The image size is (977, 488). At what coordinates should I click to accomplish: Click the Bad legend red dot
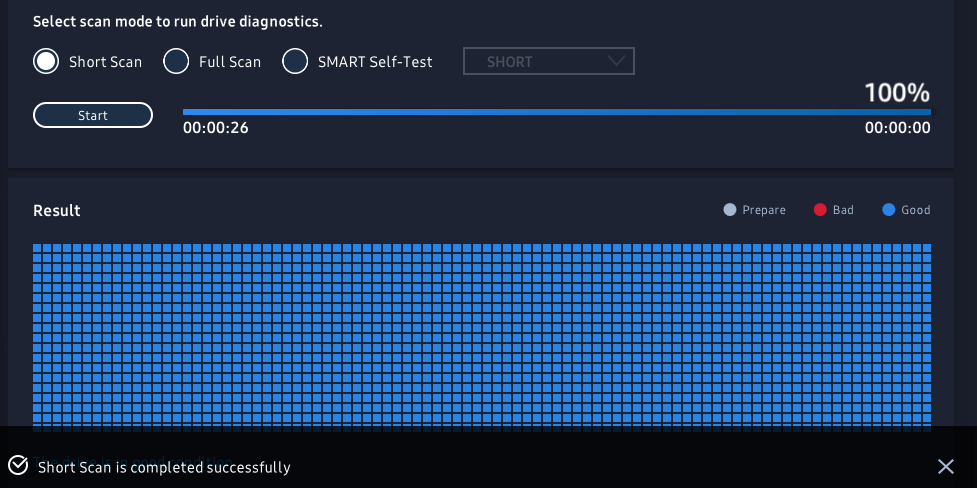pos(820,210)
